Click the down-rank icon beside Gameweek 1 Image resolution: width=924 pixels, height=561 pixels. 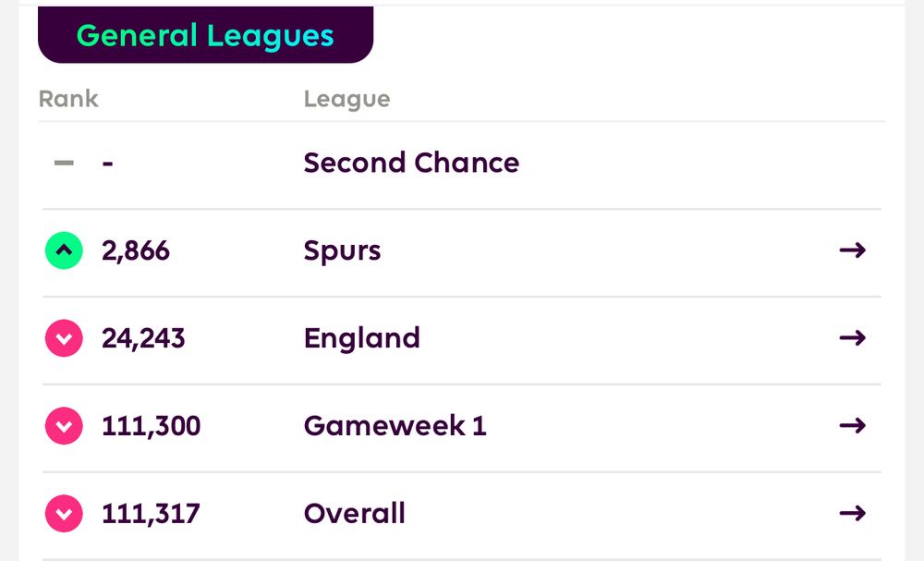click(x=64, y=426)
